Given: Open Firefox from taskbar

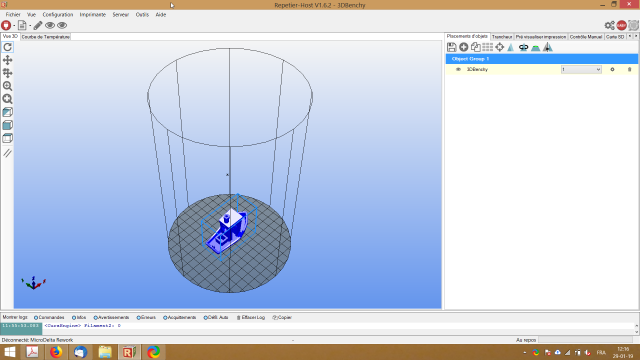Looking at the screenshot, I should click(56, 352).
